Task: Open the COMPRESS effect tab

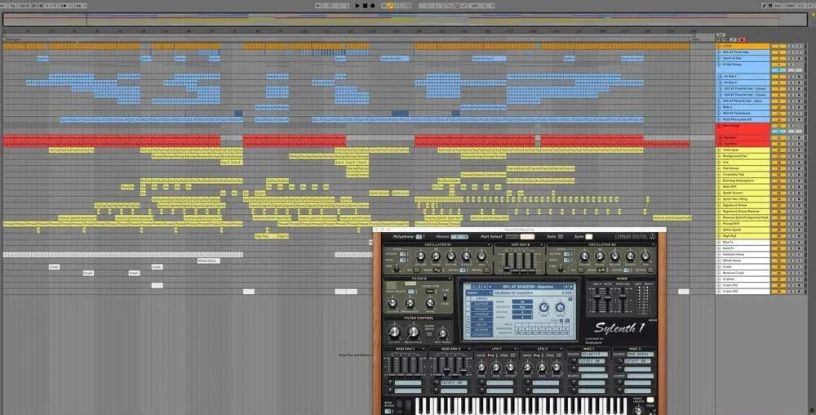Action: click(481, 335)
